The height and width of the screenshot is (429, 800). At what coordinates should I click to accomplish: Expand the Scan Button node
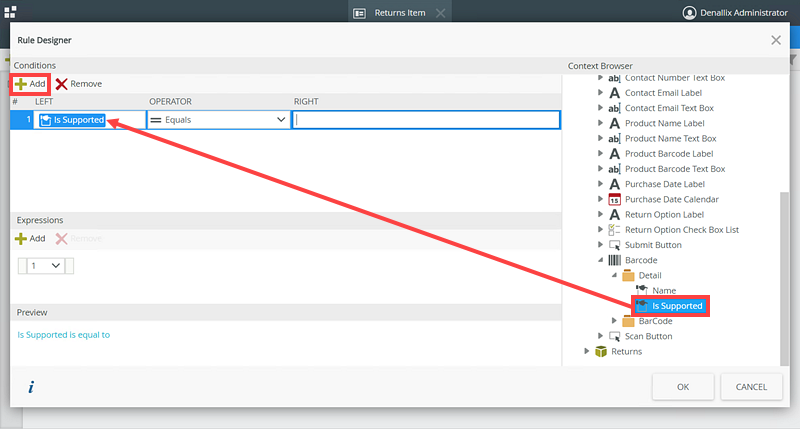[601, 336]
